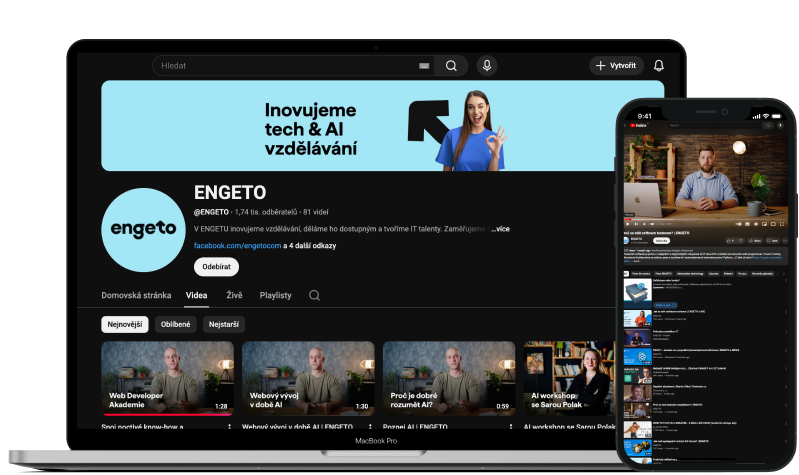Click the thumbs-down dislike icon on the phone

740,241
